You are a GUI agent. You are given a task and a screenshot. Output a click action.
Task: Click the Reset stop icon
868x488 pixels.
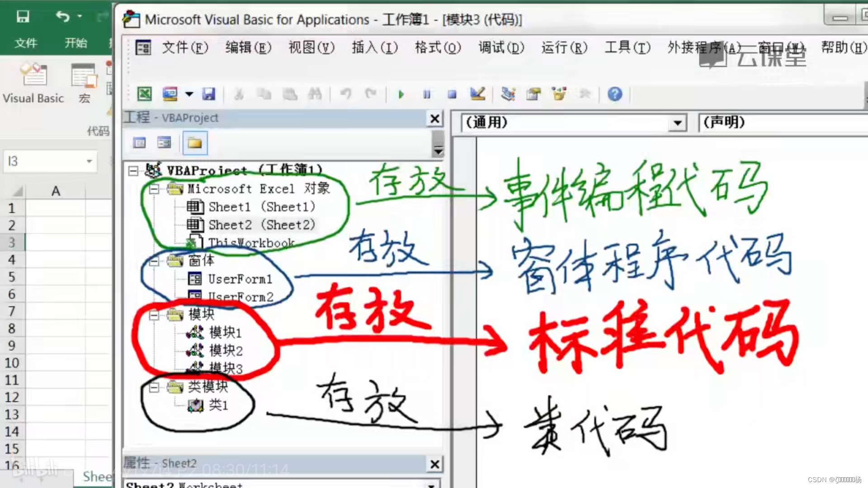pyautogui.click(x=452, y=94)
